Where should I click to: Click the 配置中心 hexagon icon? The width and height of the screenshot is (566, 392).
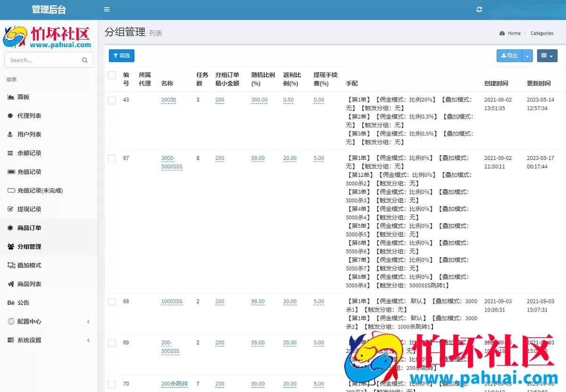coord(11,321)
